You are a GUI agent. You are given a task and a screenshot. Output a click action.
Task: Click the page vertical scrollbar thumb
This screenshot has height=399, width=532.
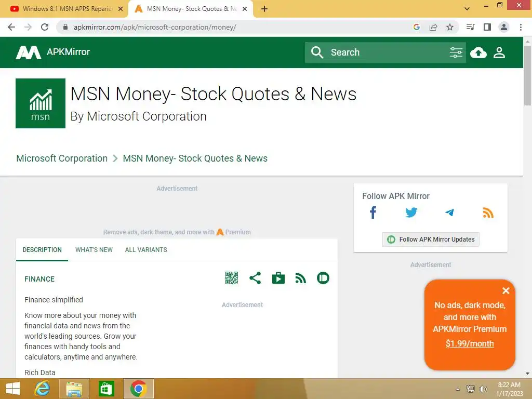(527, 75)
